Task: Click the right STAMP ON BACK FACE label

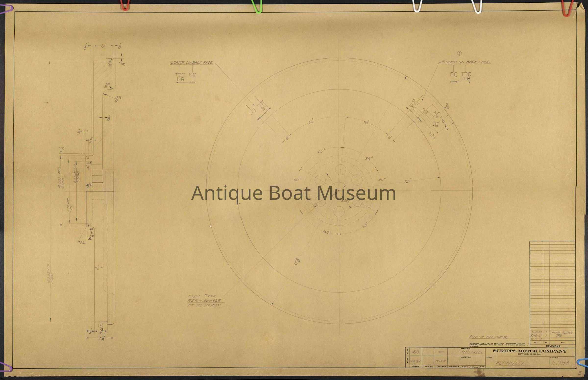Action: point(466,62)
